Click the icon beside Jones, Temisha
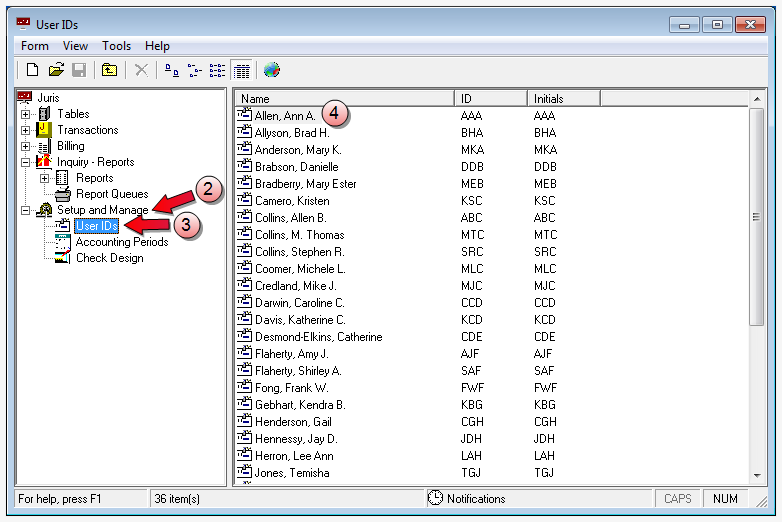This screenshot has height=522, width=782. click(244, 472)
